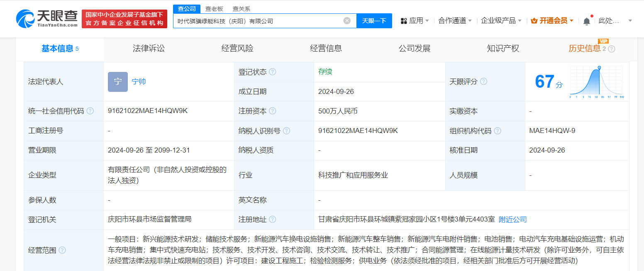
Task: Click help icon next to 统一社会信用代码
Action: click(90, 111)
